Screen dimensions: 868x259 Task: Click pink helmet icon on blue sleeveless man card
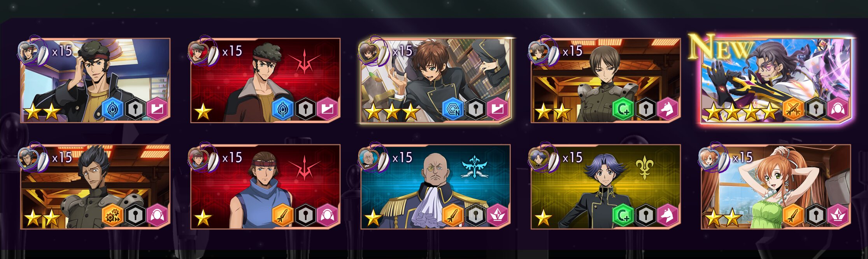pyautogui.click(x=328, y=215)
